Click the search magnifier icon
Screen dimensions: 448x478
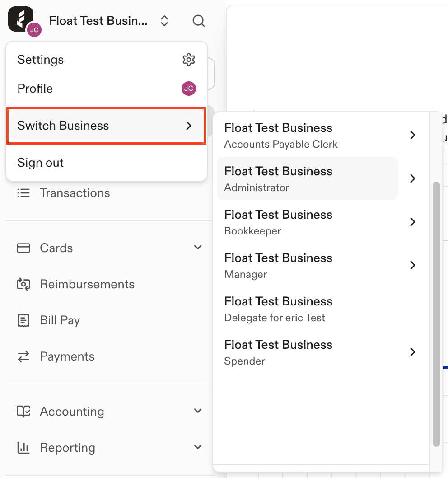(198, 21)
